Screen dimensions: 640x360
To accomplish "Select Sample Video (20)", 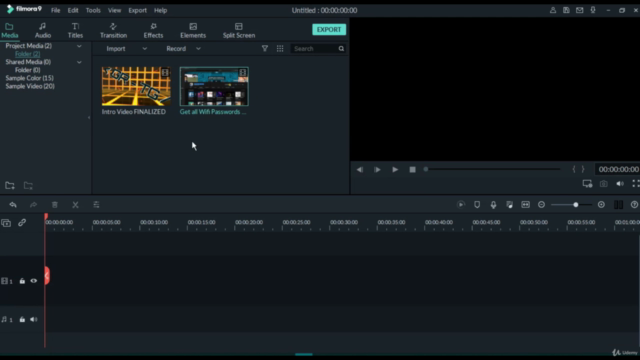I will coord(30,86).
